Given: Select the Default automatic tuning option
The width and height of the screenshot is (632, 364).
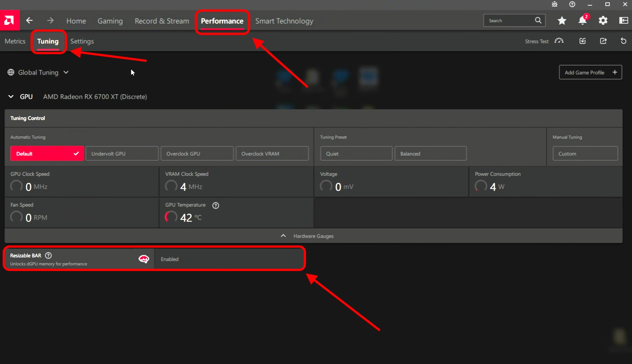Looking at the screenshot, I should click(x=47, y=154).
